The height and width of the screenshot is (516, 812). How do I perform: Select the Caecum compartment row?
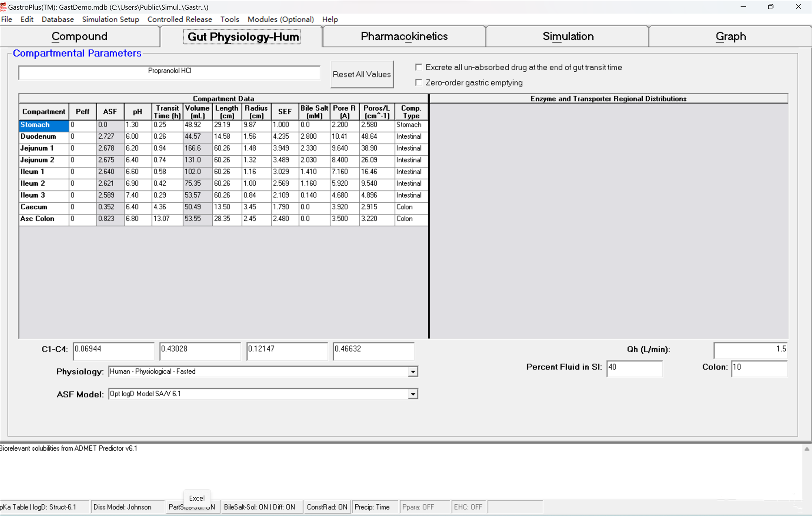[44, 207]
